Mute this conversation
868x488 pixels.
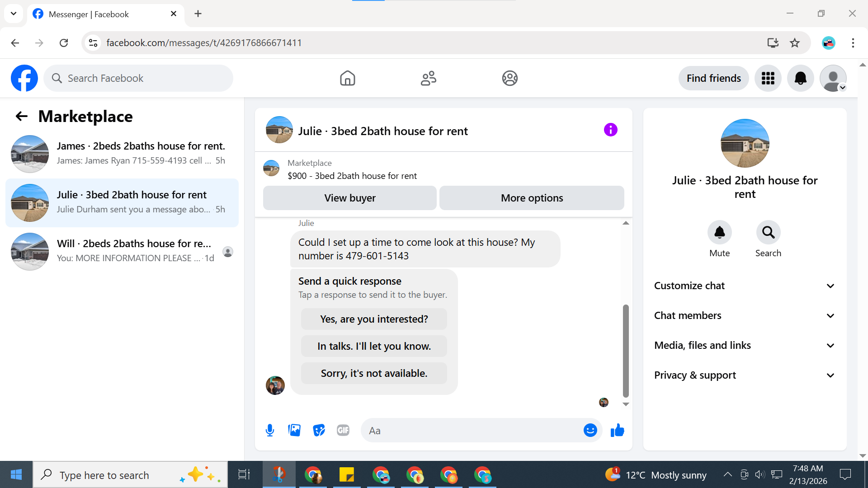coord(719,232)
